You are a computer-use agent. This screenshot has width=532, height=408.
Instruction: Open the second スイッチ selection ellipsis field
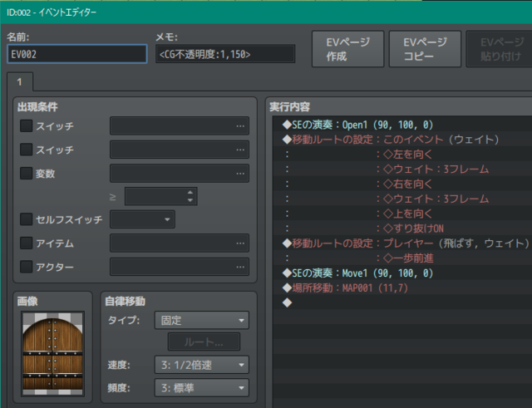[180, 150]
